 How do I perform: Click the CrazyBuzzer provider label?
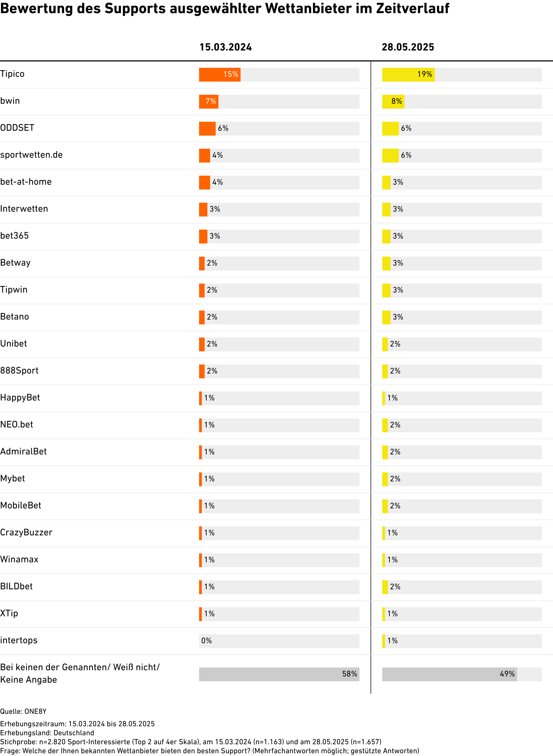pos(26,533)
